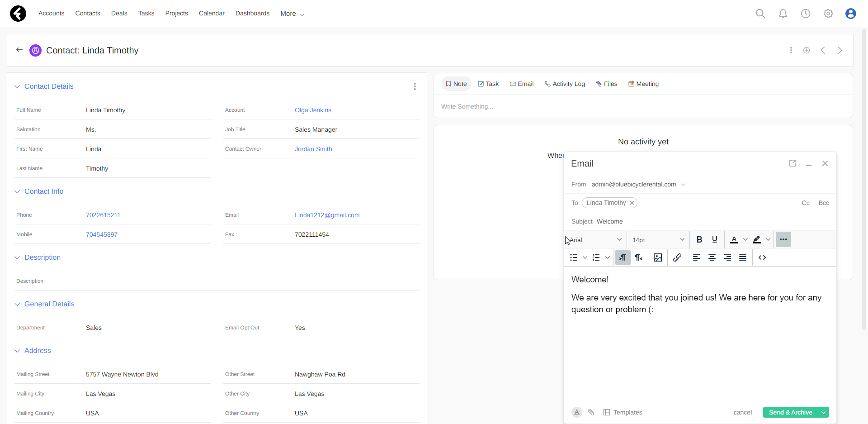The image size is (868, 424).
Task: Insert a hyperlink in the email
Action: coord(677,257)
